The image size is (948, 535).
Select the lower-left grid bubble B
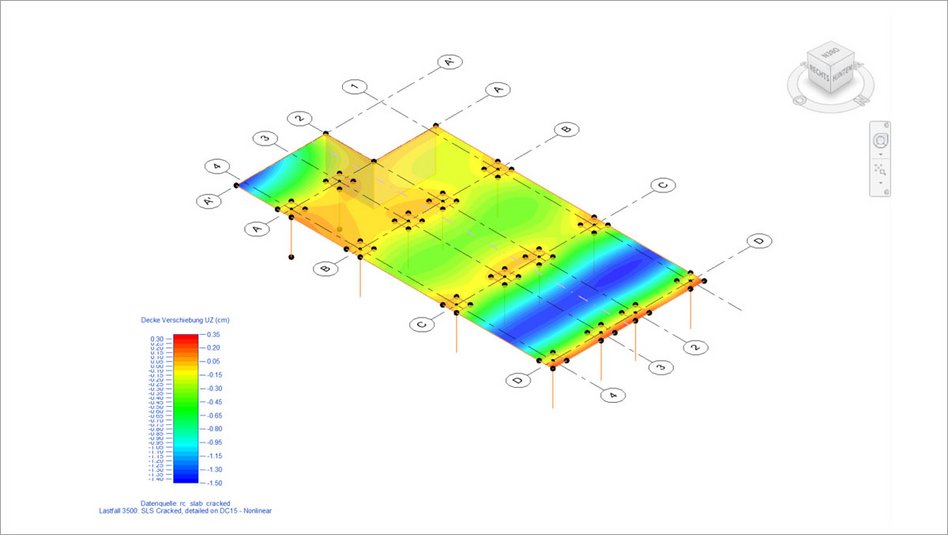click(x=325, y=268)
